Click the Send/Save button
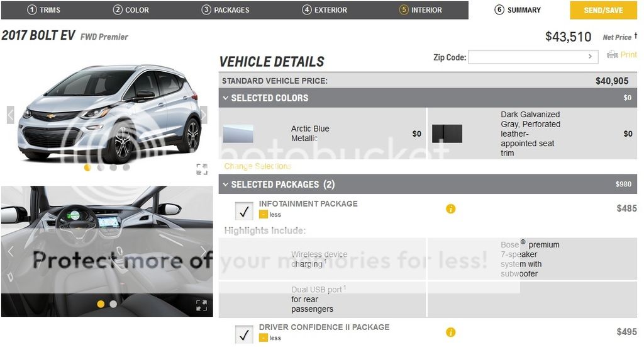644x347 pixels. pos(603,10)
